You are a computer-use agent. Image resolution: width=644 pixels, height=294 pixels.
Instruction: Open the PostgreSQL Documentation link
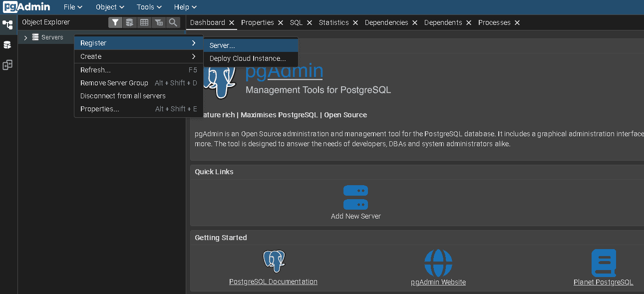click(273, 282)
